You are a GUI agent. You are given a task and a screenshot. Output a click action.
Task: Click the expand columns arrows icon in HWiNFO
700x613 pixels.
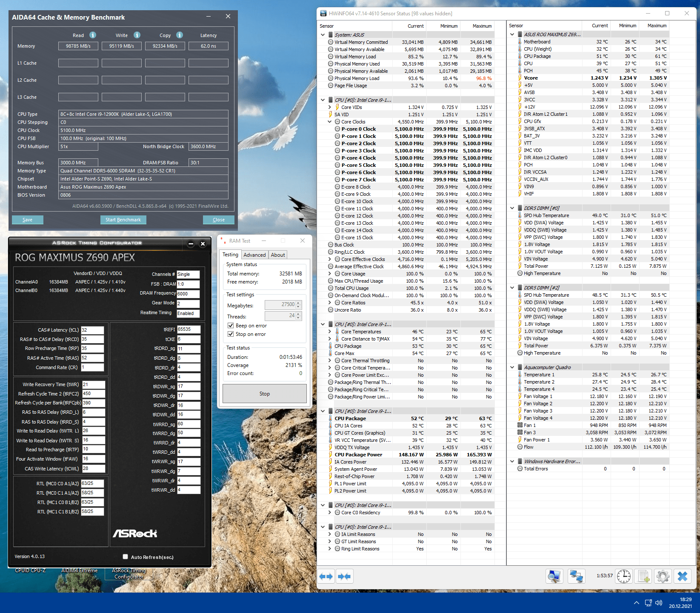point(326,576)
